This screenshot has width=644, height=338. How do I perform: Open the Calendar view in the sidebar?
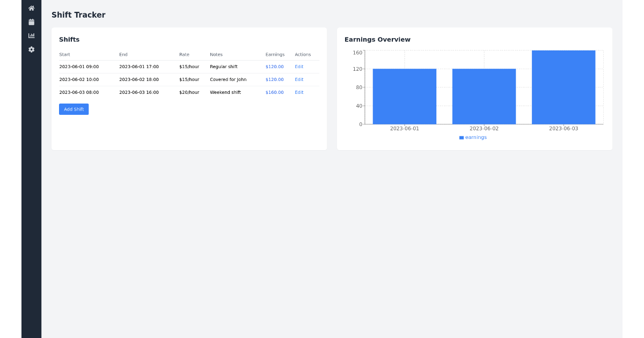click(x=31, y=22)
